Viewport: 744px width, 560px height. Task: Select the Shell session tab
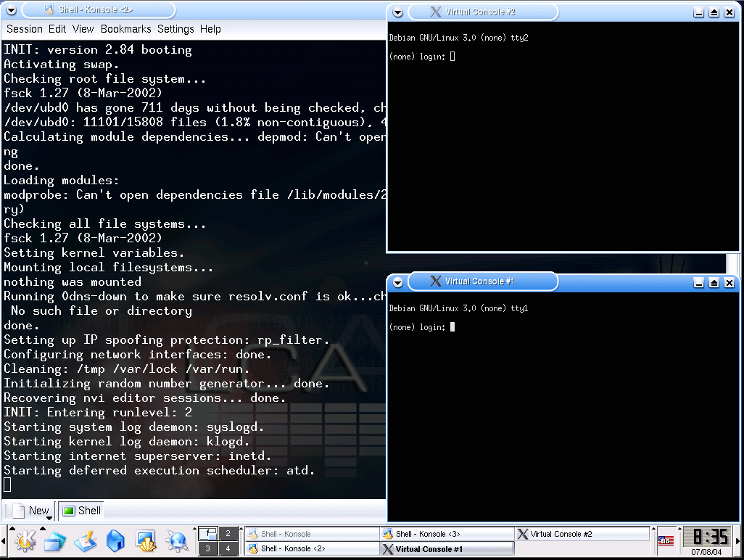[82, 511]
